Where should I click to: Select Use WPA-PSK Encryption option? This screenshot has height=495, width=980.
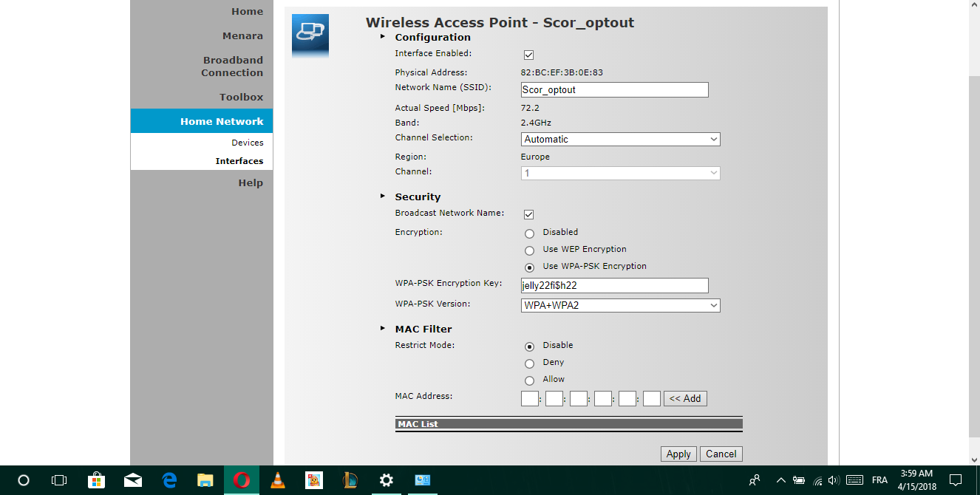coord(529,267)
